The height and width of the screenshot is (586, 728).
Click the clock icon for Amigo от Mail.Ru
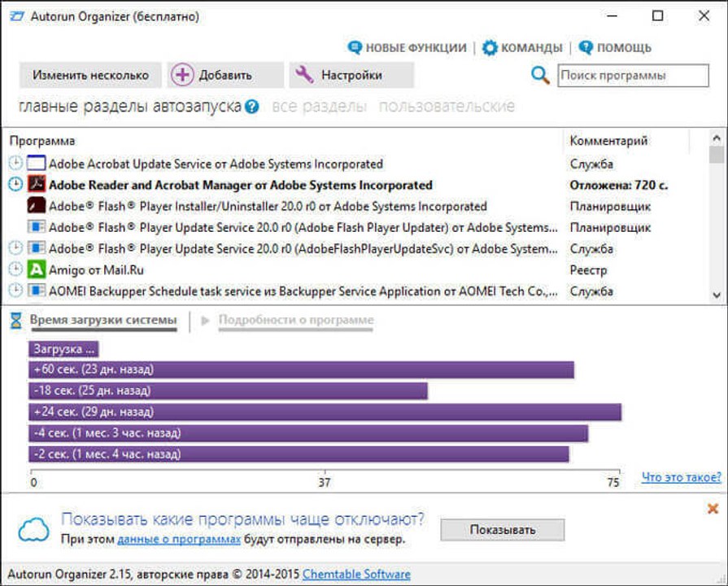point(15,269)
